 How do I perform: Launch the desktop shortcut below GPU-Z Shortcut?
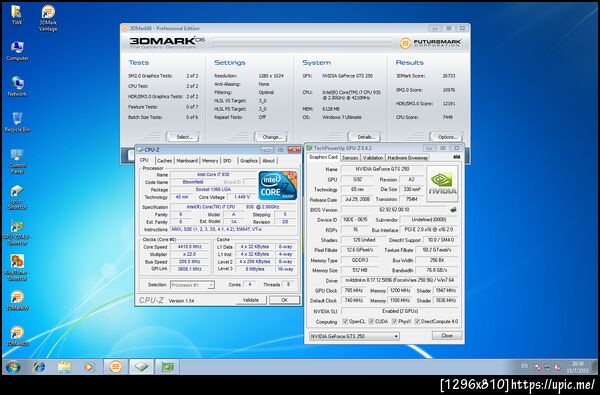point(17,268)
